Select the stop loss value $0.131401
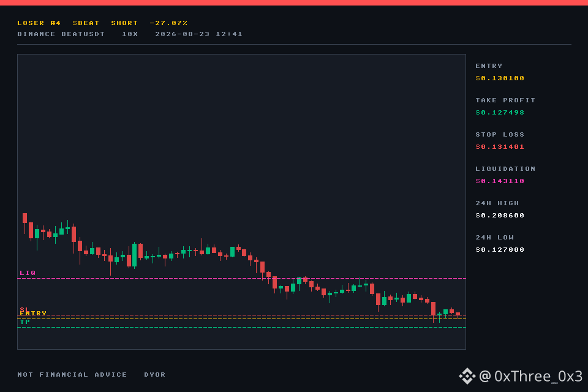The image size is (588, 392). click(500, 146)
